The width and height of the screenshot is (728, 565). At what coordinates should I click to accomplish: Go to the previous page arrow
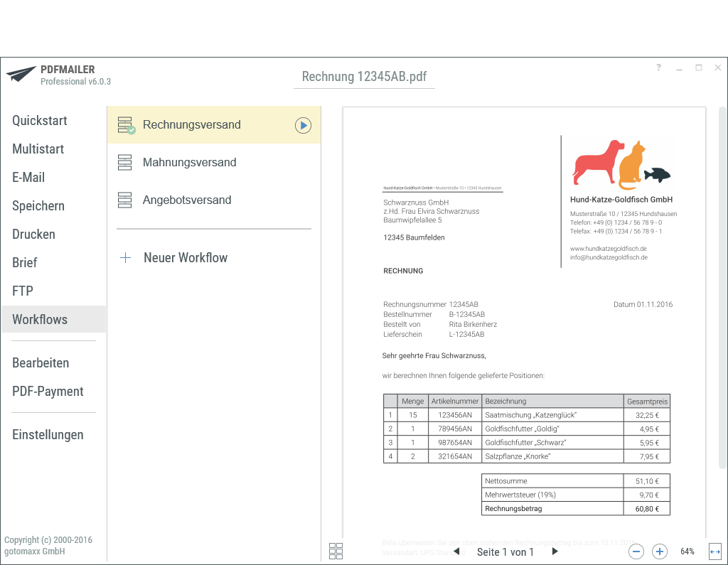tap(456, 551)
